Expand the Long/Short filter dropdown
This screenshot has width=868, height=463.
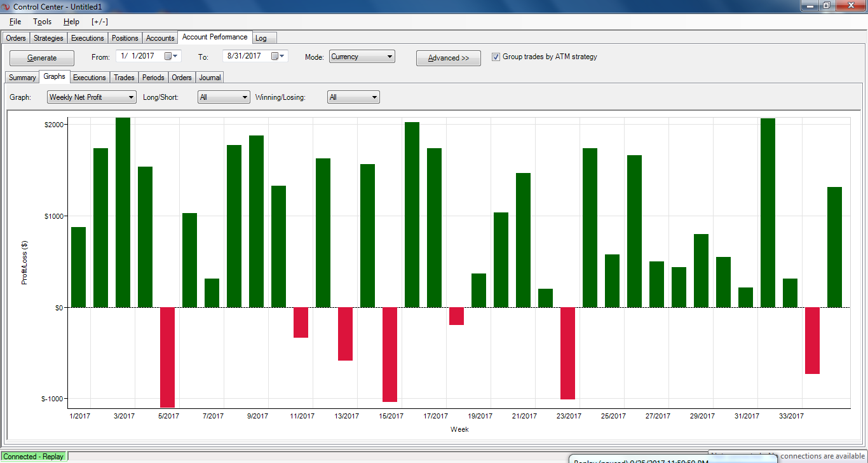click(x=224, y=97)
